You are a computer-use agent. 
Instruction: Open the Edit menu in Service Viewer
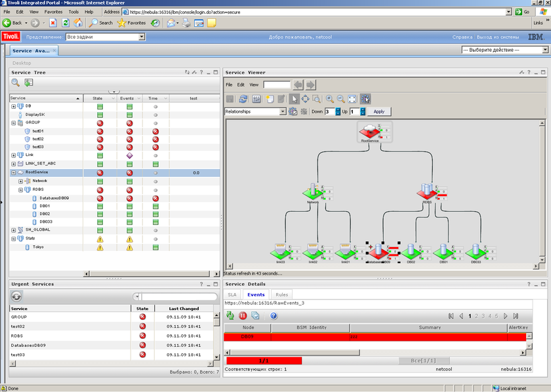[241, 85]
